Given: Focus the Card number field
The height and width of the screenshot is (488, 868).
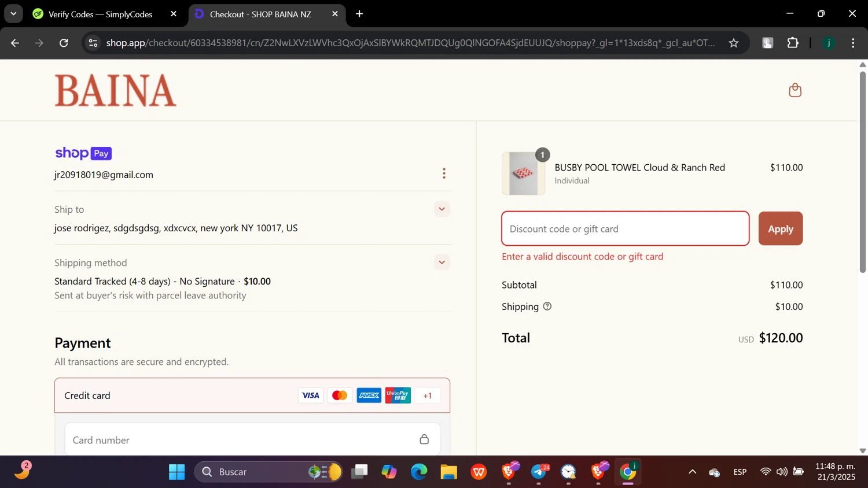Looking at the screenshot, I should tap(252, 439).
